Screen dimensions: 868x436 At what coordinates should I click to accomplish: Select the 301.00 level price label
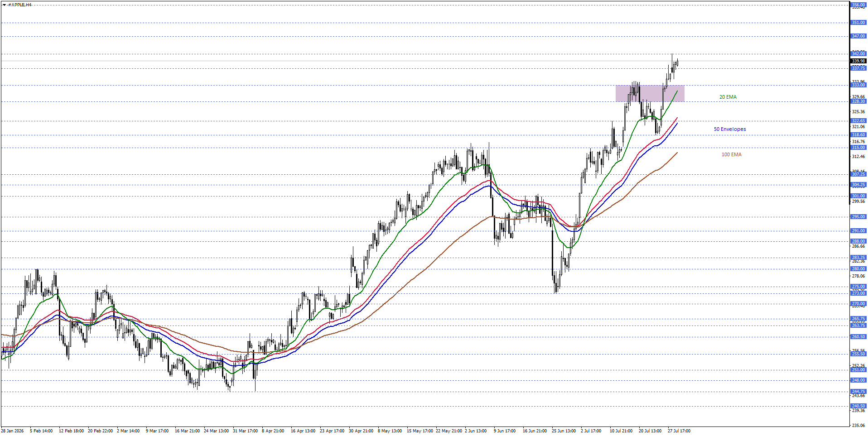click(858, 196)
